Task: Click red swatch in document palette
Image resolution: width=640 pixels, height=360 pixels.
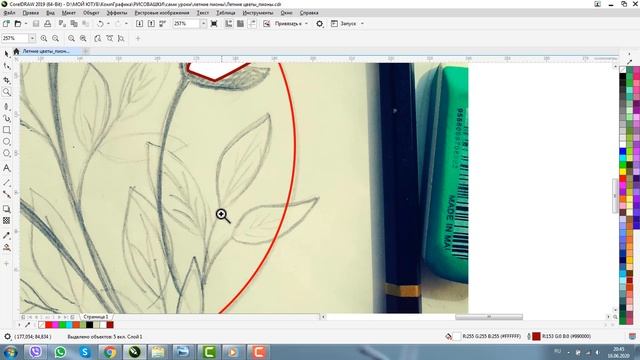Action: click(x=49, y=325)
